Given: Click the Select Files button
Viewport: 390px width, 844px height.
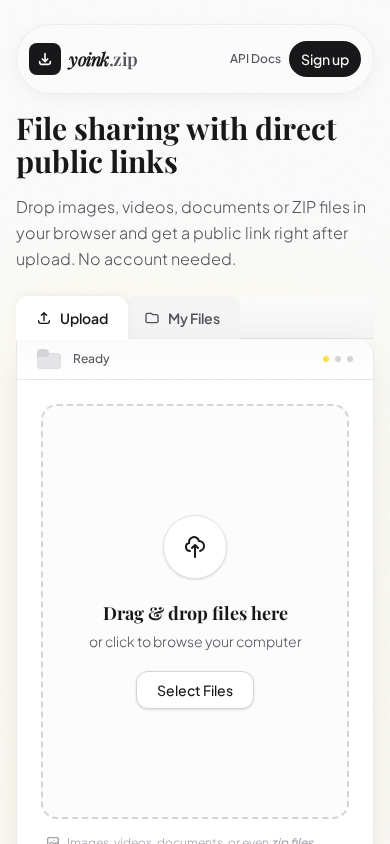Looking at the screenshot, I should click(x=195, y=691).
